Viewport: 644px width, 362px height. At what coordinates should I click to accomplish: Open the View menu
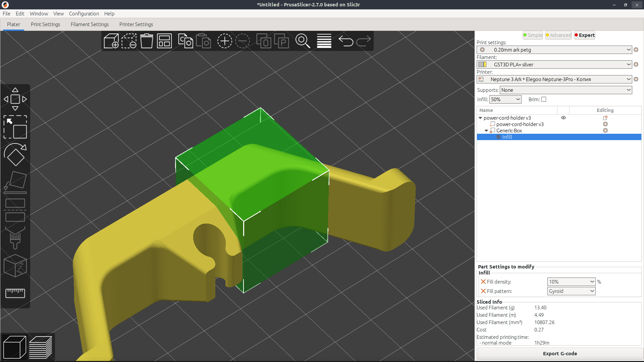click(x=58, y=14)
